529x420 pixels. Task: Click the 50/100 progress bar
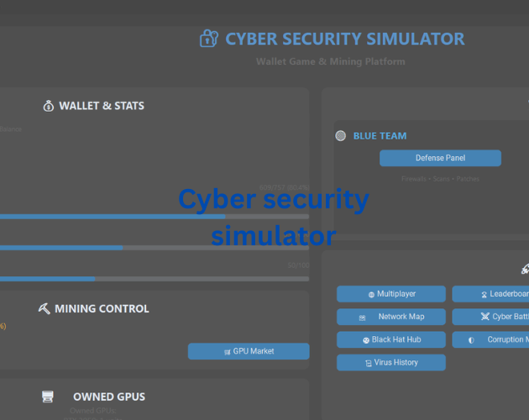155,279
